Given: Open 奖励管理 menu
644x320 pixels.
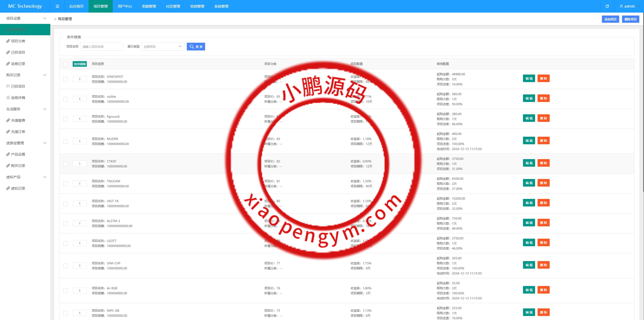Looking at the screenshot, I should pos(149,6).
